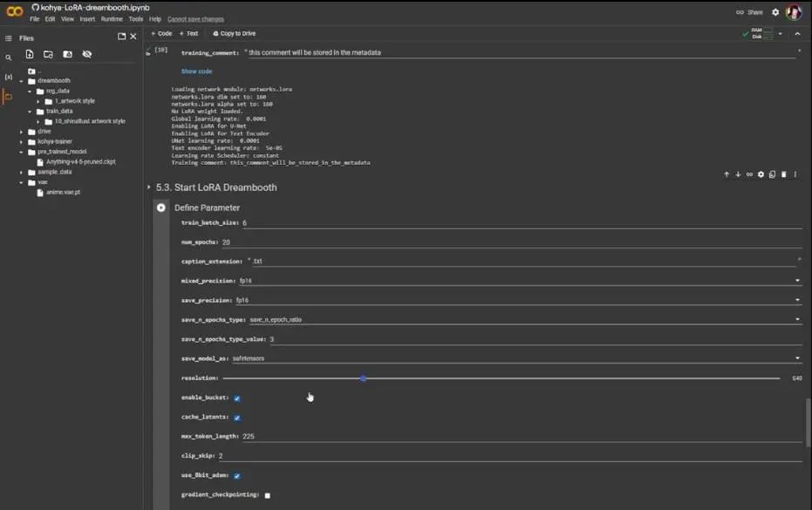Mirror cell in tab icon

pos(772,174)
